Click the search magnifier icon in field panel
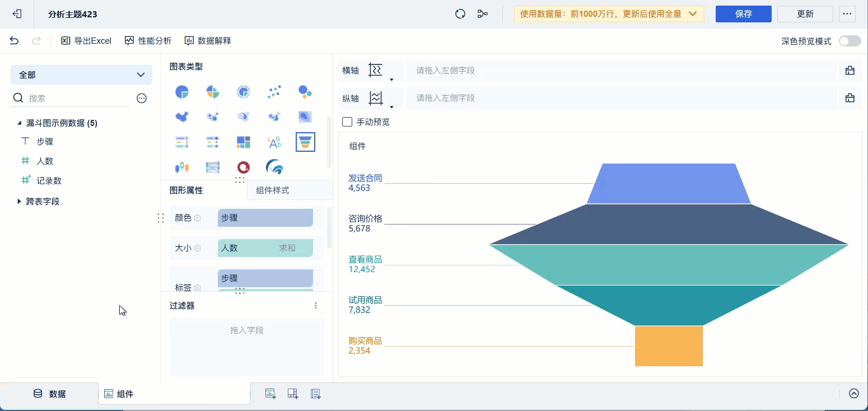Viewport: 868px width, 411px height. 18,98
